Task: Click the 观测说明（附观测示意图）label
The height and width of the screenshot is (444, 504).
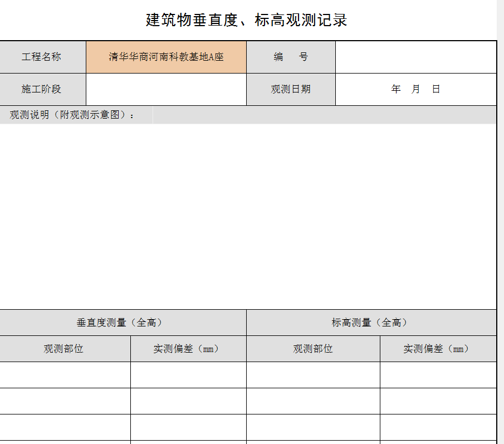Action: point(72,115)
